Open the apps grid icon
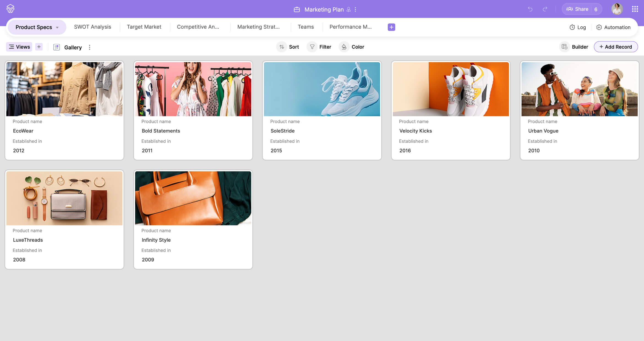Screen dimensions: 644x341 [635, 9]
